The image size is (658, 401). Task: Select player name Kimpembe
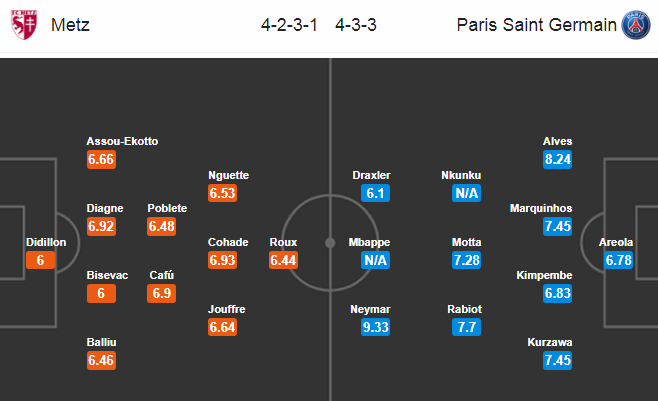pos(544,276)
